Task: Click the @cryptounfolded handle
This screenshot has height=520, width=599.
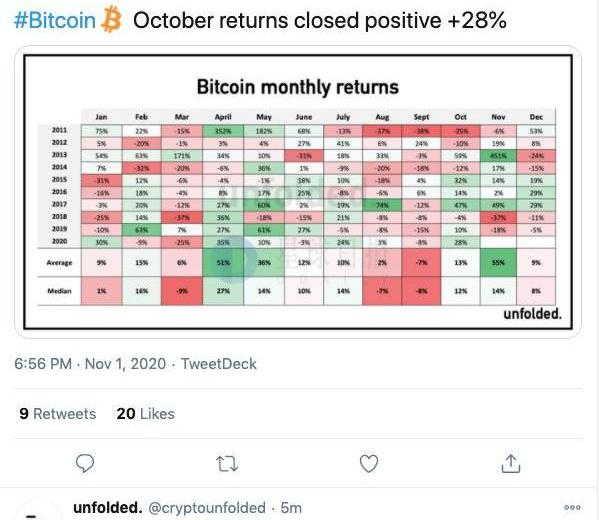Action: coord(207,508)
